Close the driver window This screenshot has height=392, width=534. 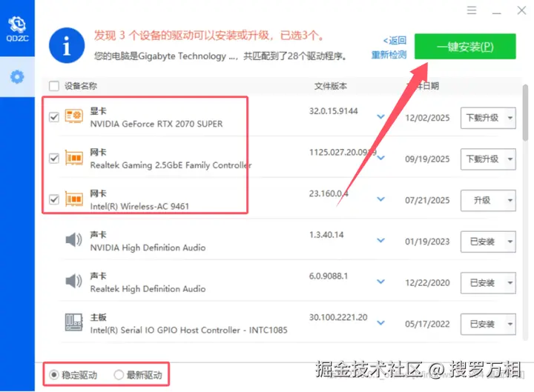click(521, 10)
